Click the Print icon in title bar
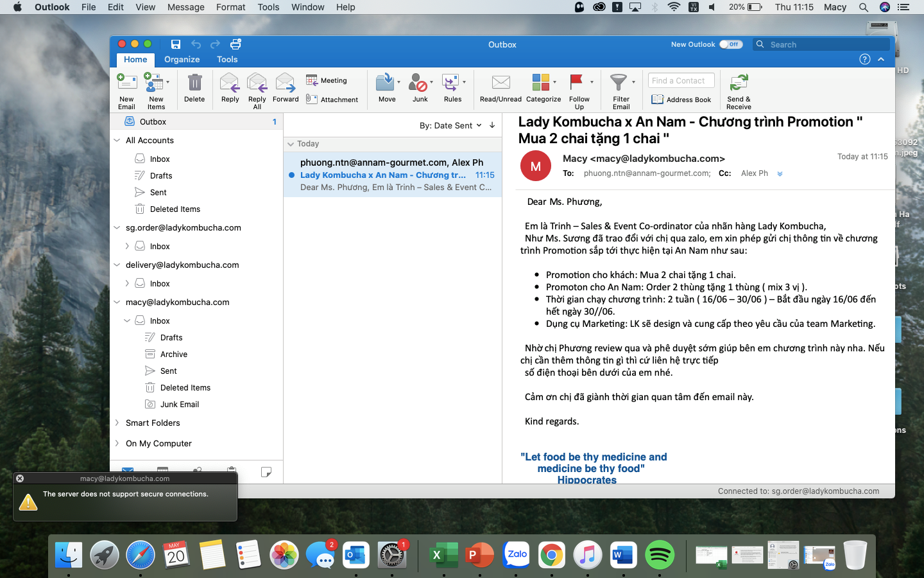 tap(235, 44)
